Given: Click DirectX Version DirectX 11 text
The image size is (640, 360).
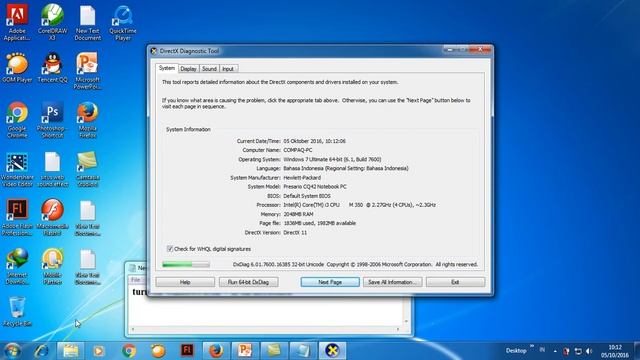Looking at the screenshot, I should tap(295, 232).
